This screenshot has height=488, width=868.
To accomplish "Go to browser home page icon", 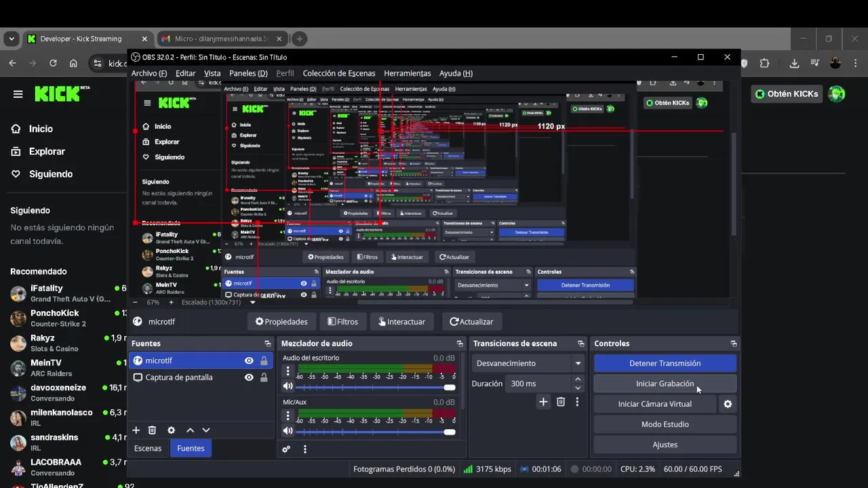I will point(73,63).
